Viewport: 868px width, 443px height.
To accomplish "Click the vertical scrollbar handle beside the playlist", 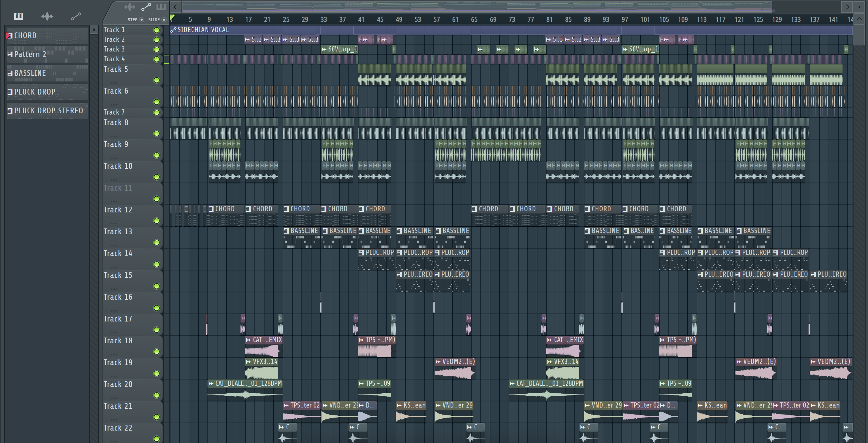I will point(859,35).
